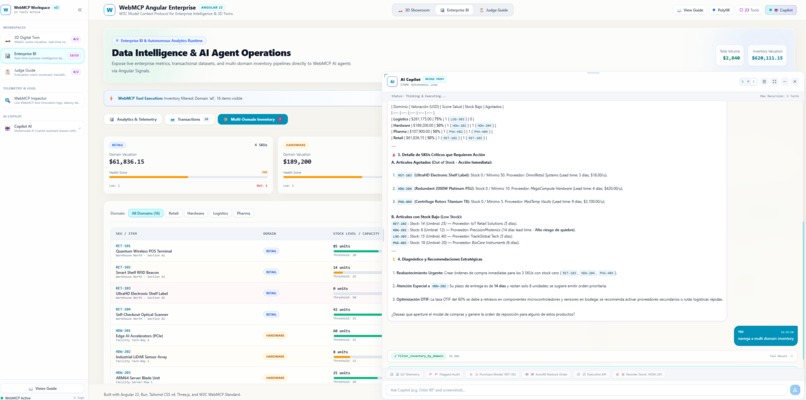The image size is (806, 400).
Task: Click the expand grid icon in the Copilot header
Action: pos(774,81)
